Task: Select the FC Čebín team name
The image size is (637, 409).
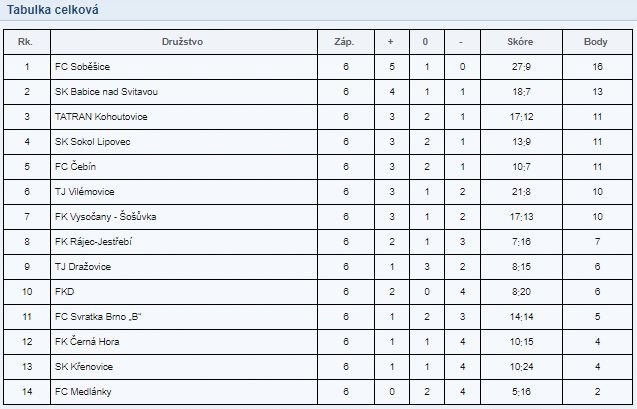Action: [x=76, y=167]
